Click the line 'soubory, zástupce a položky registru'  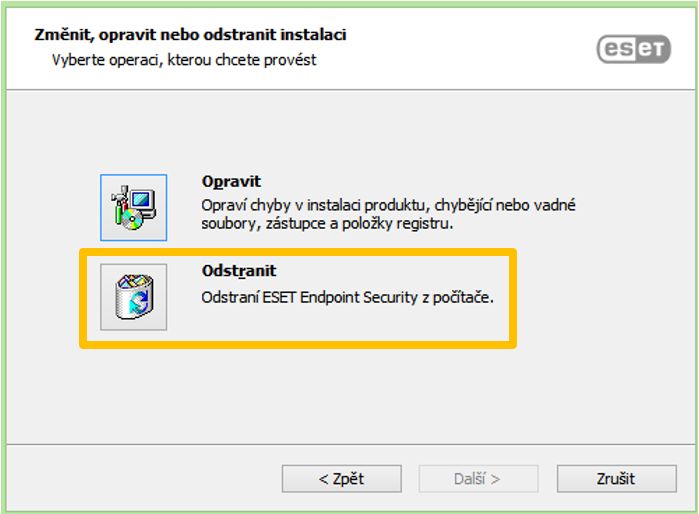pyautogui.click(x=327, y=223)
